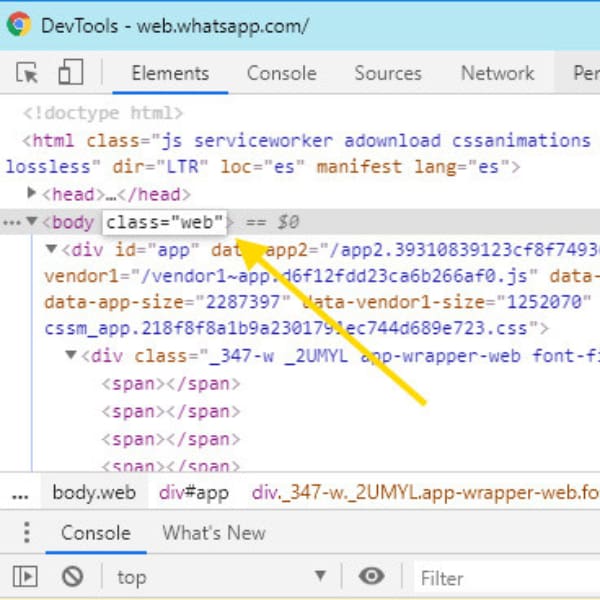Click the div._347-w._2UMYL breadcrumb
This screenshot has width=600, height=600.
[426, 492]
